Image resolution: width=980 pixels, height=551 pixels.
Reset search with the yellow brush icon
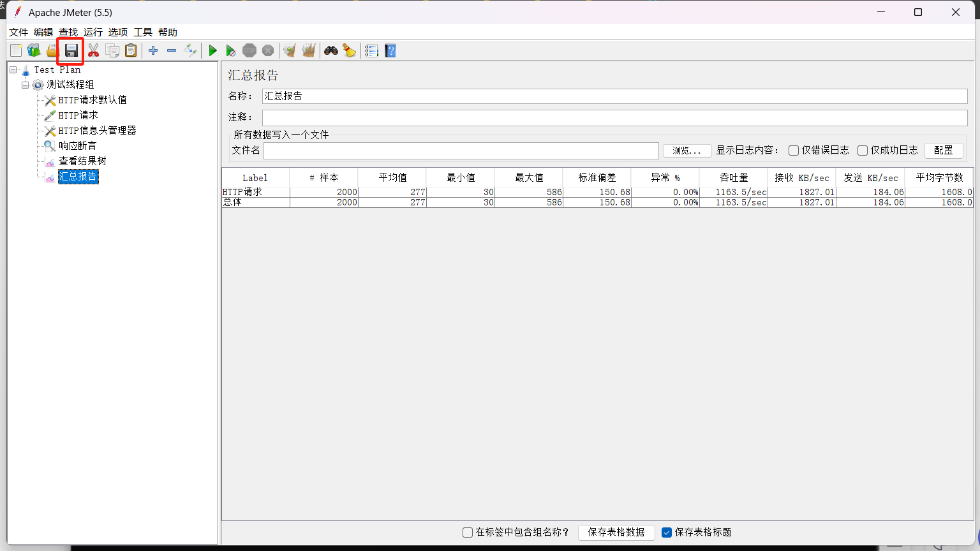coord(350,50)
